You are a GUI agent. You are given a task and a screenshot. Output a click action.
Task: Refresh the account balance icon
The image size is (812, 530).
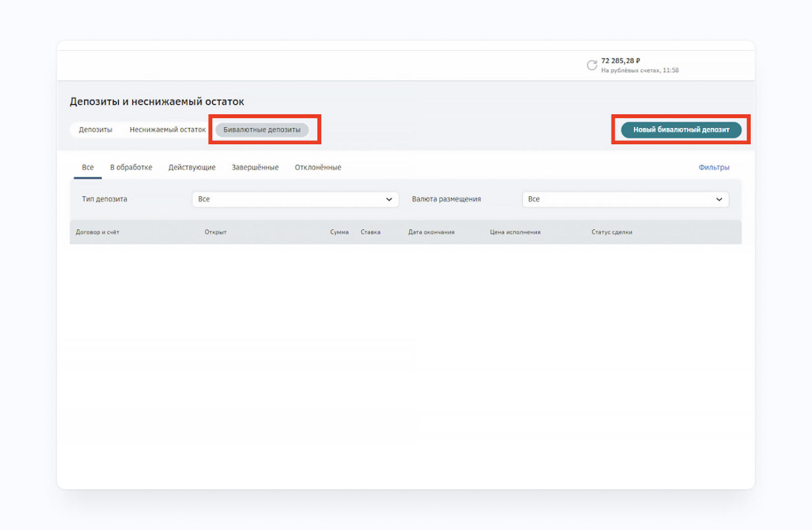coord(592,65)
